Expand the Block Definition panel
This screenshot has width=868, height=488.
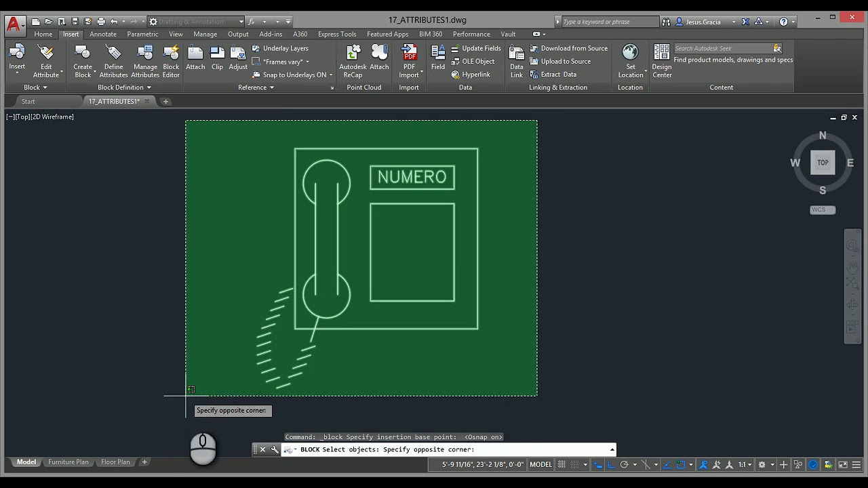(x=124, y=87)
